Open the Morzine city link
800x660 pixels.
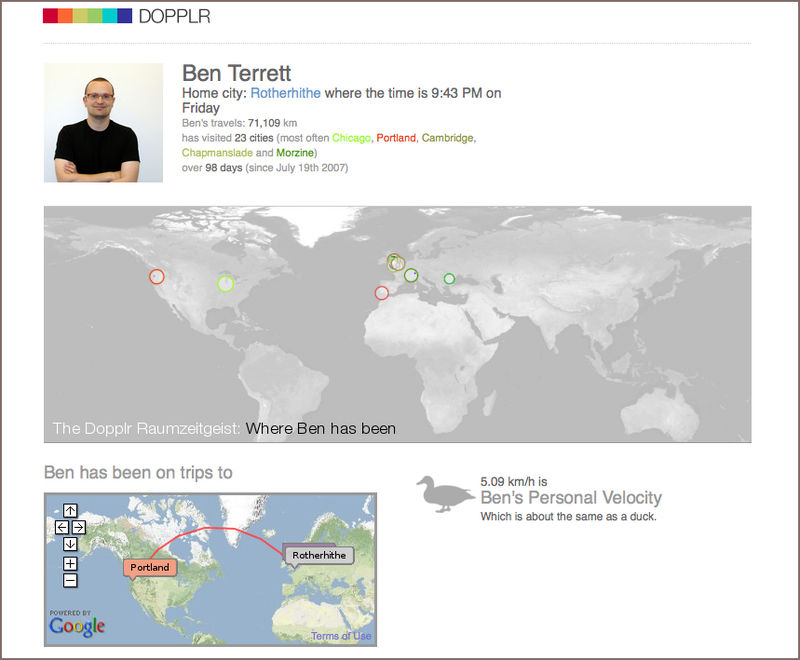pyautogui.click(x=295, y=153)
